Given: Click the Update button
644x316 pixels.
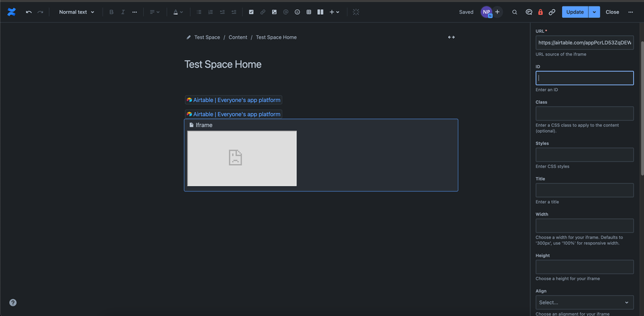Looking at the screenshot, I should (x=575, y=12).
